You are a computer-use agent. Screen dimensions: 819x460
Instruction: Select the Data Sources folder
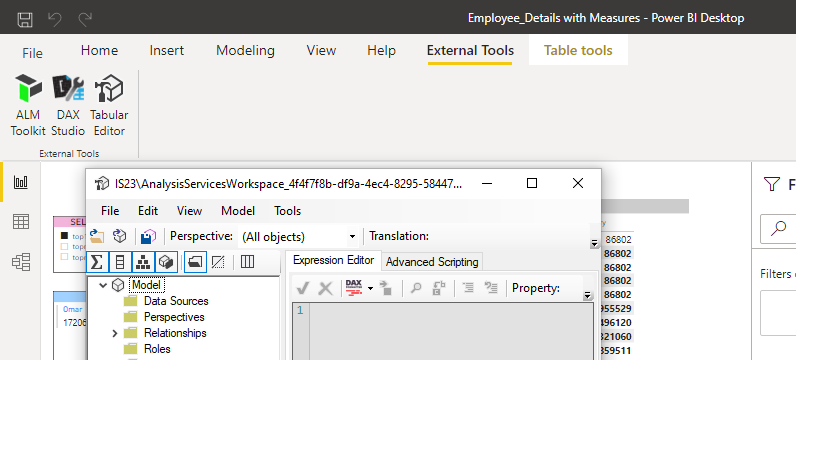point(176,301)
